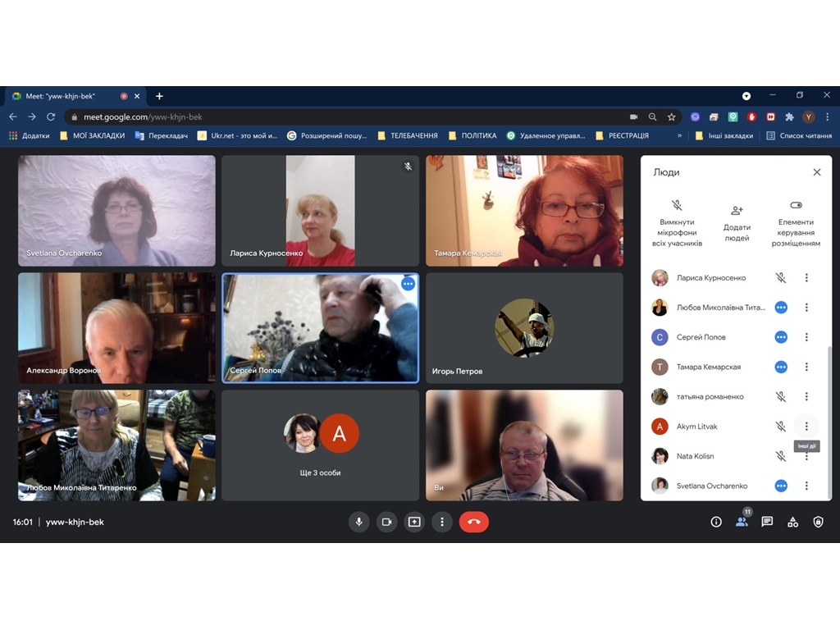Open the chat panel icon
The height and width of the screenshot is (630, 840).
tap(767, 522)
